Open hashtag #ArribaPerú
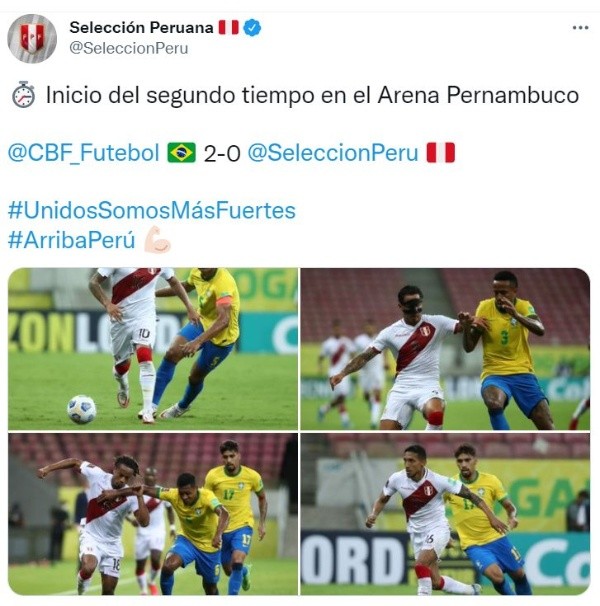The image size is (600, 606). [x=72, y=240]
